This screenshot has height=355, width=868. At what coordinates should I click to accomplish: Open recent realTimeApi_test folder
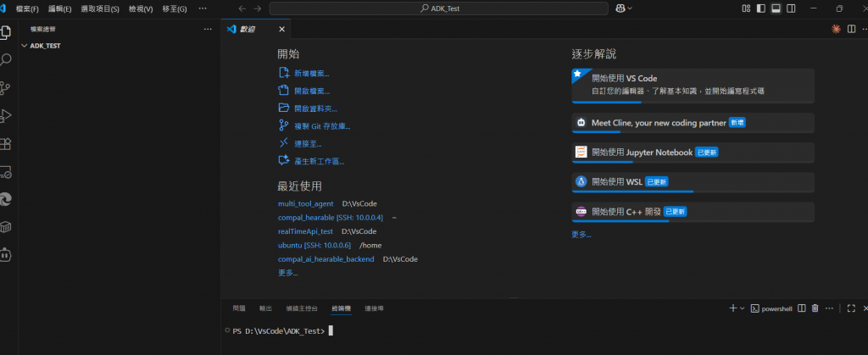[305, 231]
